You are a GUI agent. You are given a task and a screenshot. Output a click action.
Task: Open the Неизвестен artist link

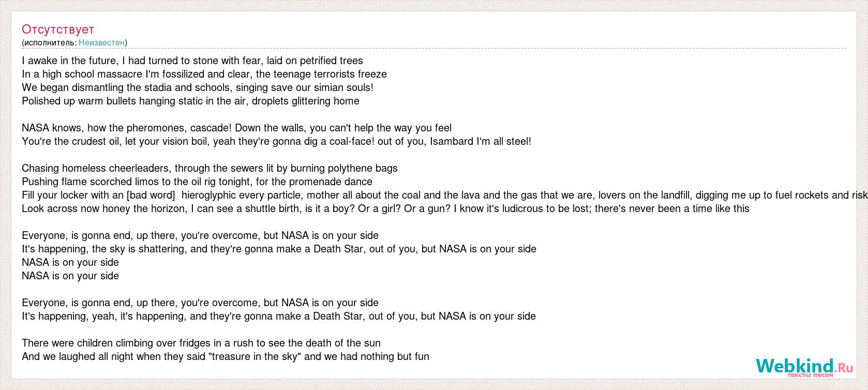point(101,42)
